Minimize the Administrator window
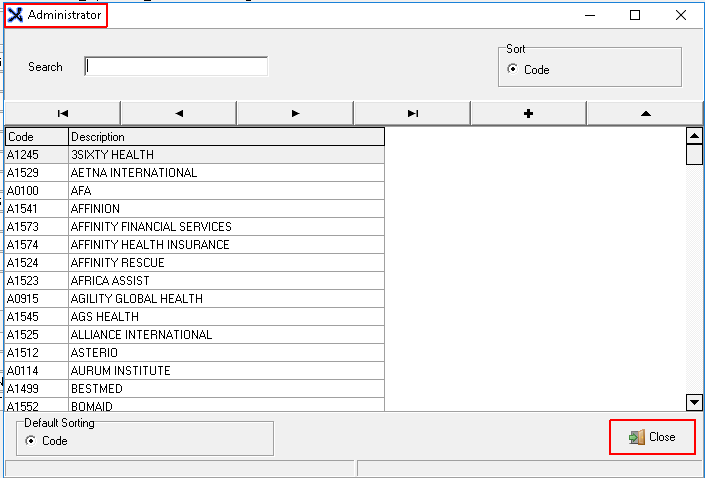 click(x=590, y=15)
